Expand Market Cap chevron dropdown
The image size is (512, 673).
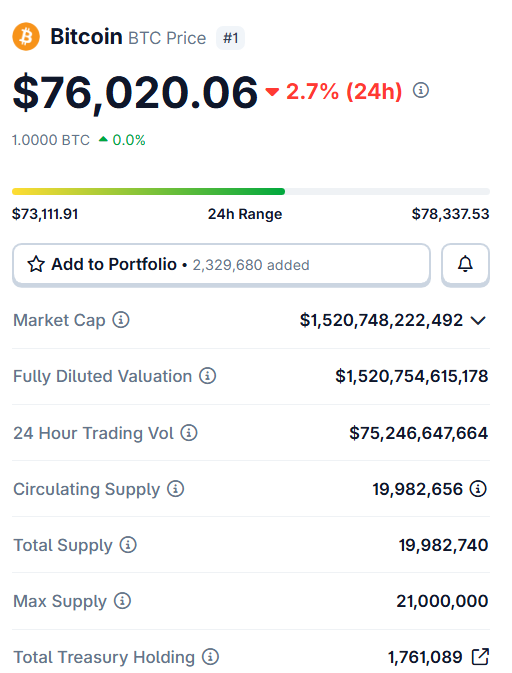pos(478,320)
